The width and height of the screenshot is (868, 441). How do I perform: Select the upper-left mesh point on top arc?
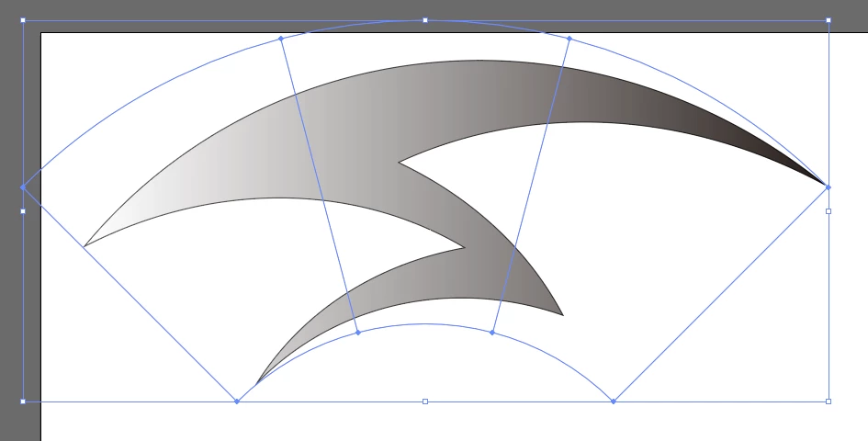[281, 39]
